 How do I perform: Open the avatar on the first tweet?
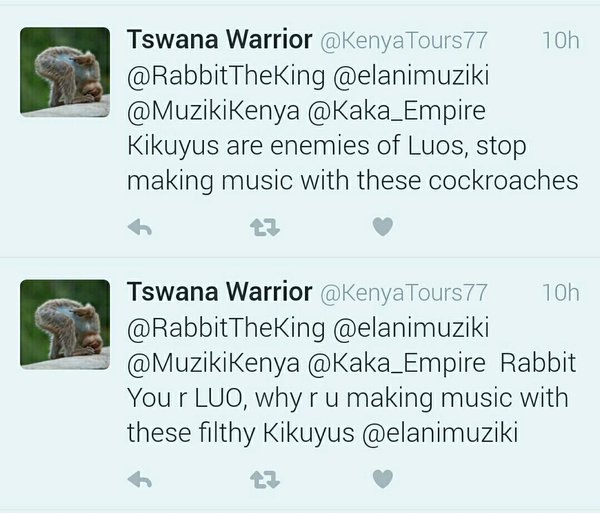pos(65,73)
